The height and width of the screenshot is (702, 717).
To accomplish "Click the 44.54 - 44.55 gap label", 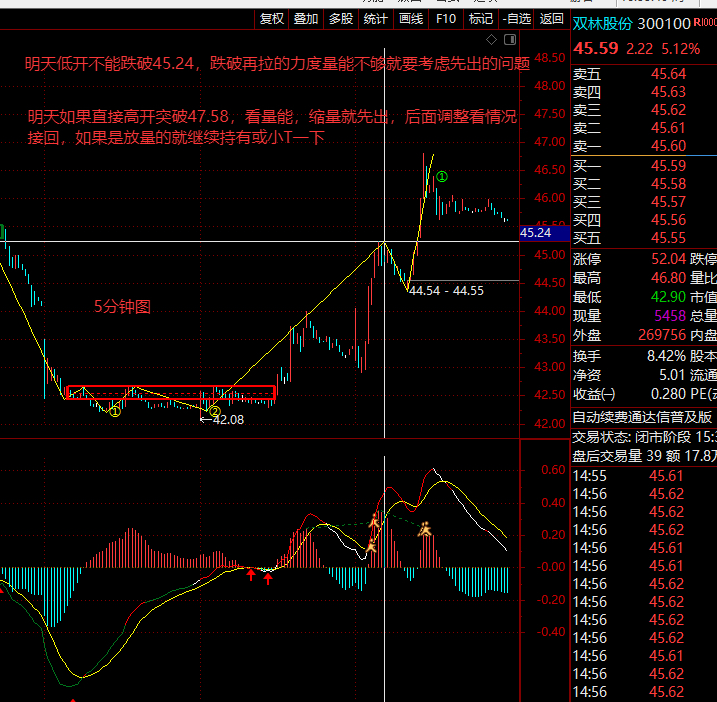I will (x=446, y=291).
